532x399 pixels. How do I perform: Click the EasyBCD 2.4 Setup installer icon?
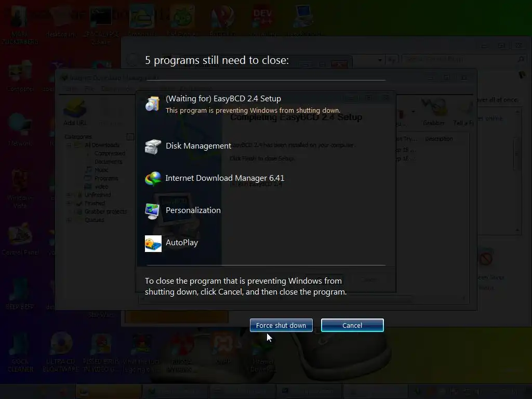pos(152,104)
